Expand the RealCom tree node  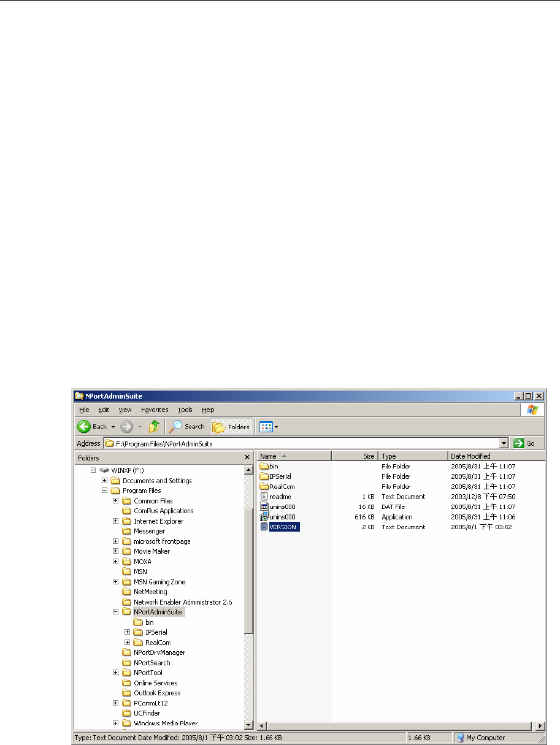[128, 643]
